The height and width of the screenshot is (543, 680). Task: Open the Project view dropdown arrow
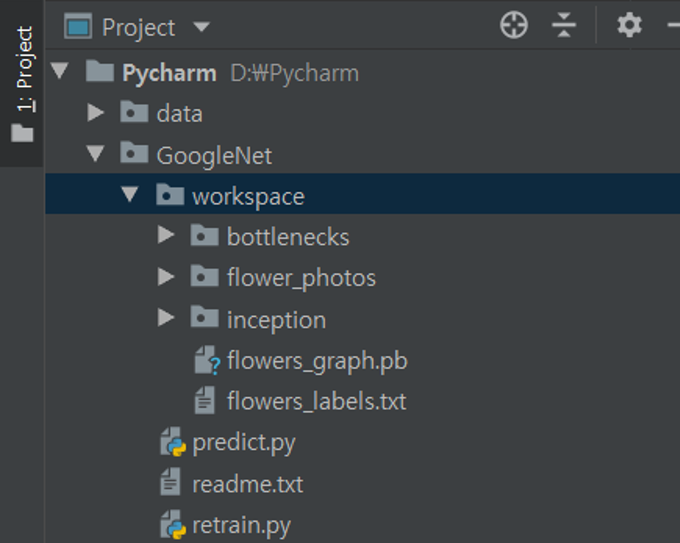pyautogui.click(x=201, y=27)
